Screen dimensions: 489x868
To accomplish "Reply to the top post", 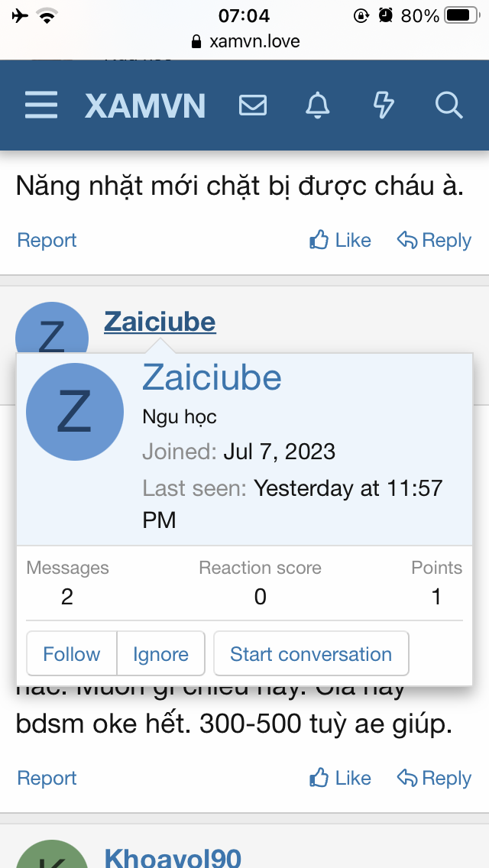I will pyautogui.click(x=434, y=241).
